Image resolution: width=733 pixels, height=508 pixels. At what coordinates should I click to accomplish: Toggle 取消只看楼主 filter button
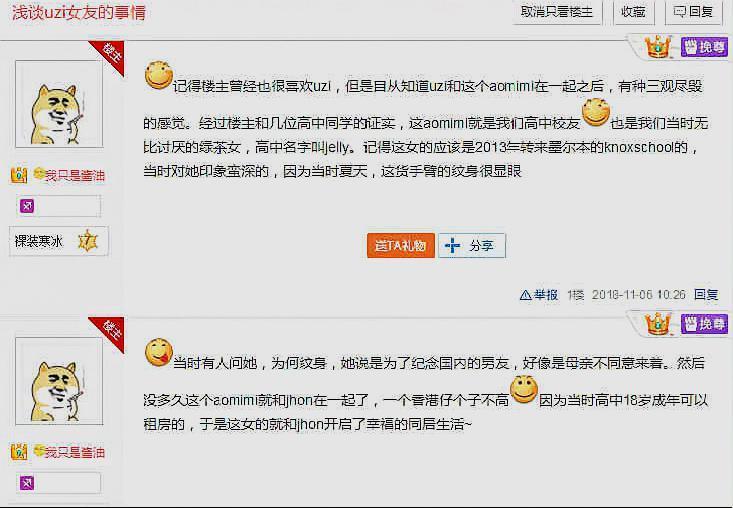click(x=557, y=12)
